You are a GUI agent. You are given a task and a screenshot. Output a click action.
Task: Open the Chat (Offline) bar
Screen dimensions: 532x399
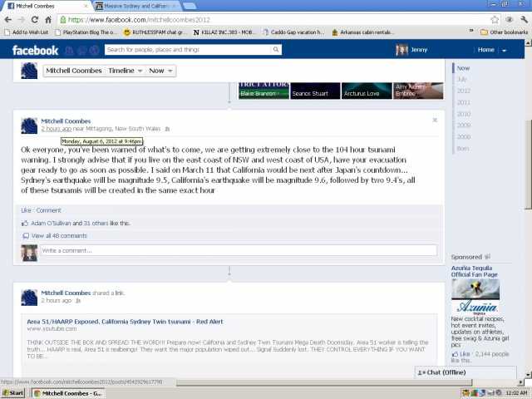(465, 372)
